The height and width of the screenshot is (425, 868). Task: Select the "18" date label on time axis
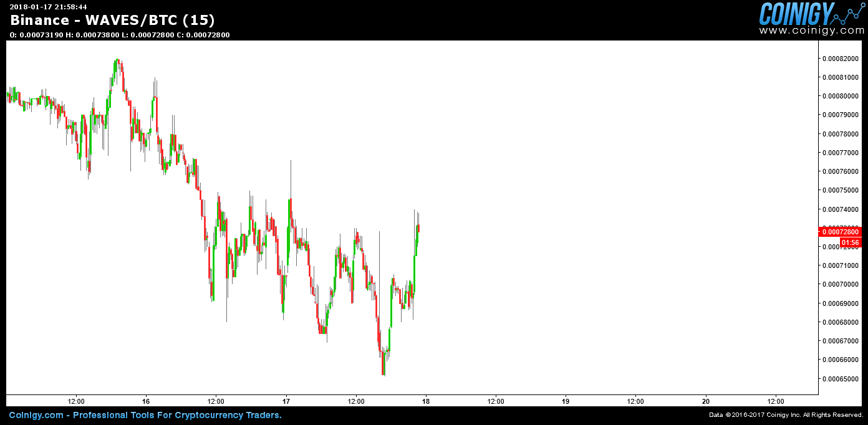click(x=427, y=402)
